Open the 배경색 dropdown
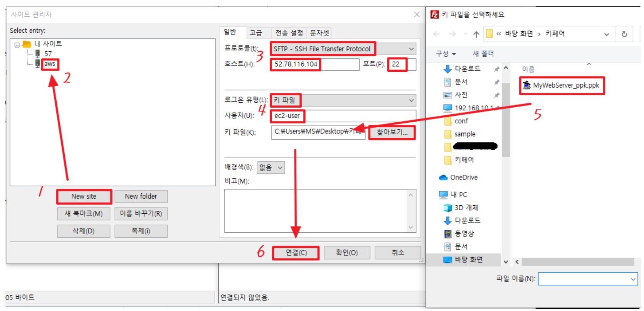The width and height of the screenshot is (644, 311). (x=271, y=167)
